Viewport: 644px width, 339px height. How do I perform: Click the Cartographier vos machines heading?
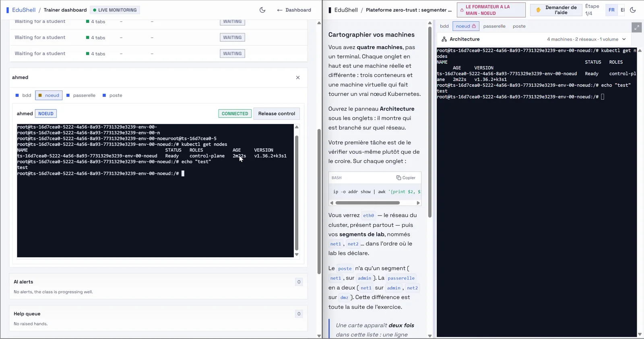click(x=371, y=35)
